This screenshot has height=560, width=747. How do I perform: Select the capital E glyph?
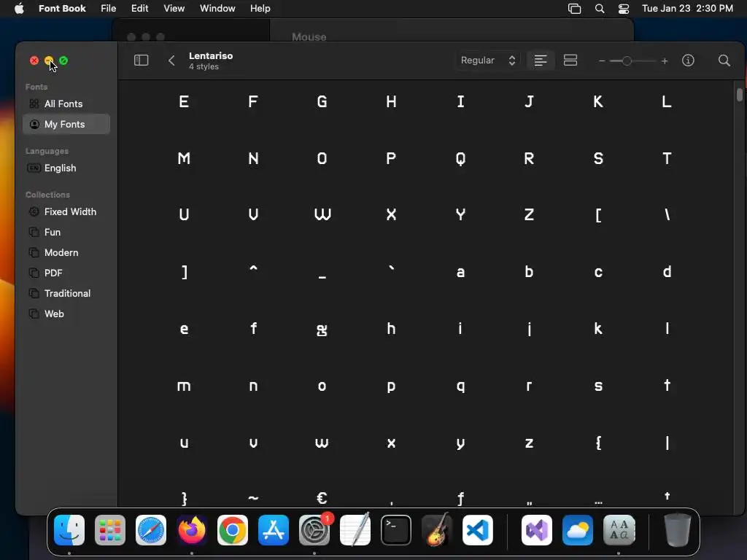[184, 101]
